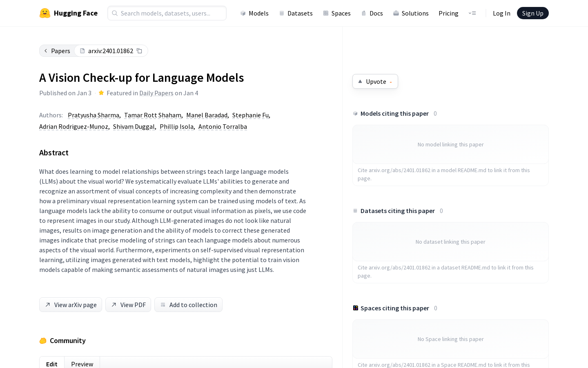588x368 pixels.
Task: Expand the navigation more-options menu
Action: click(472, 13)
